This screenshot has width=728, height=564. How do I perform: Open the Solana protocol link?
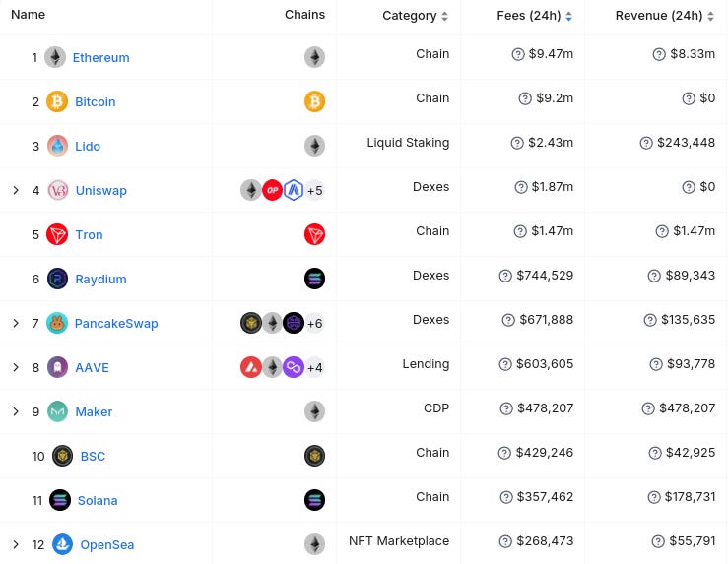click(x=98, y=500)
